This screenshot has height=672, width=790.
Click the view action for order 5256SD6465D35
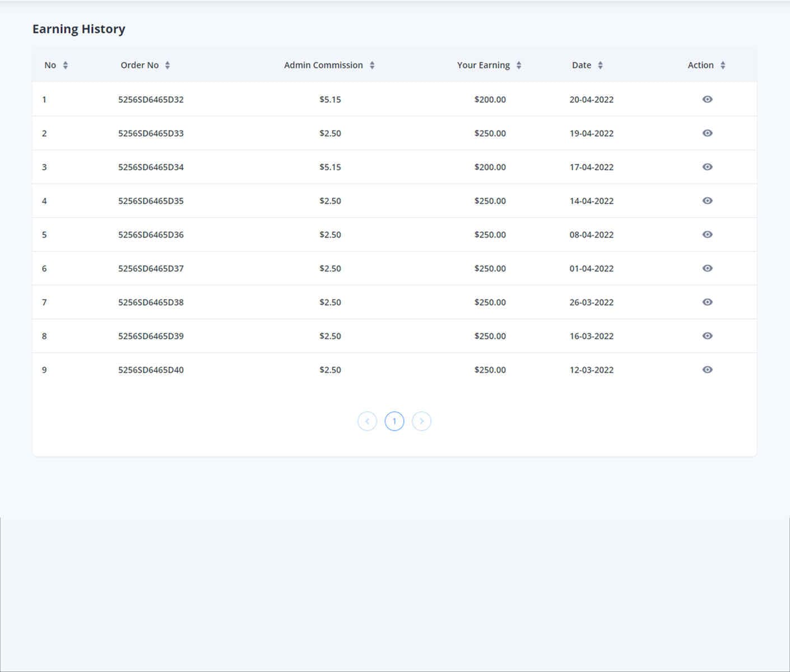point(707,200)
